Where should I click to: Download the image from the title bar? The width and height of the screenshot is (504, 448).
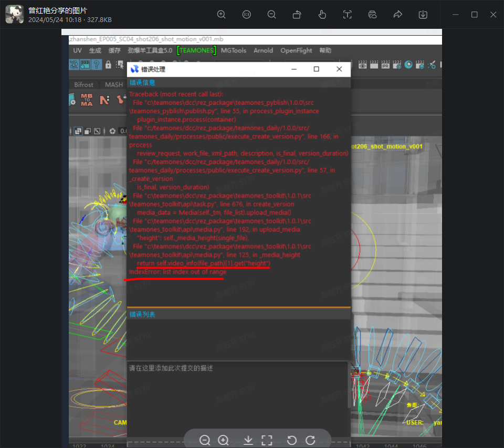[423, 15]
